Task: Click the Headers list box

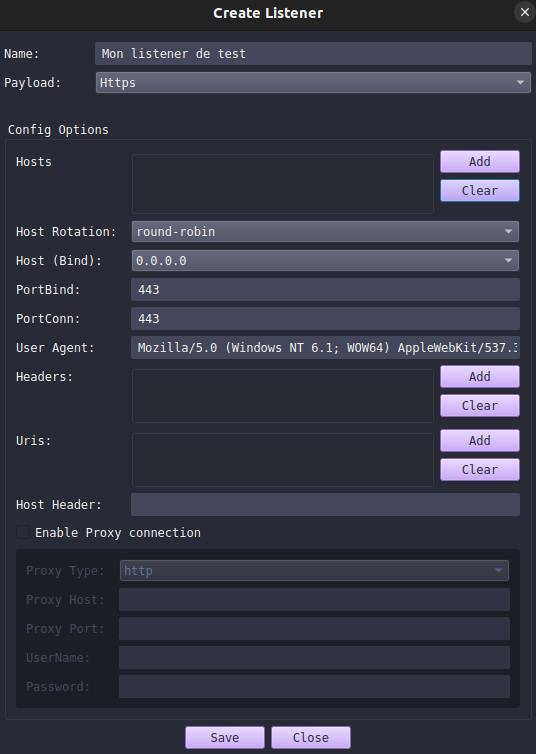Action: 283,396
